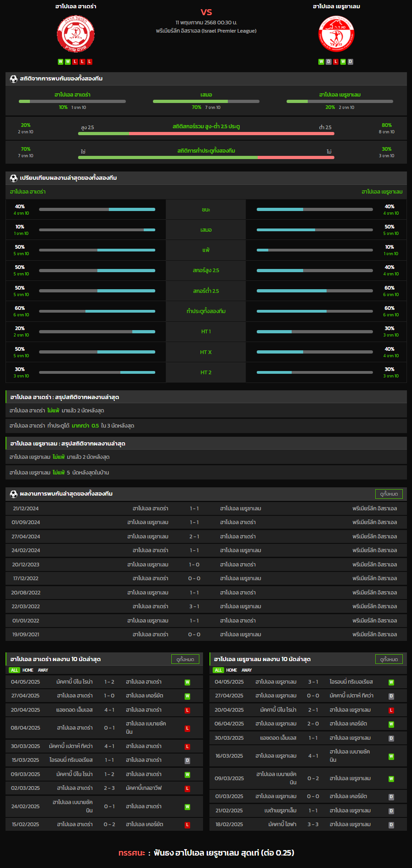Click head-to-head row dated 19/09/2021
This screenshot has height=868, width=412.
coord(206,634)
